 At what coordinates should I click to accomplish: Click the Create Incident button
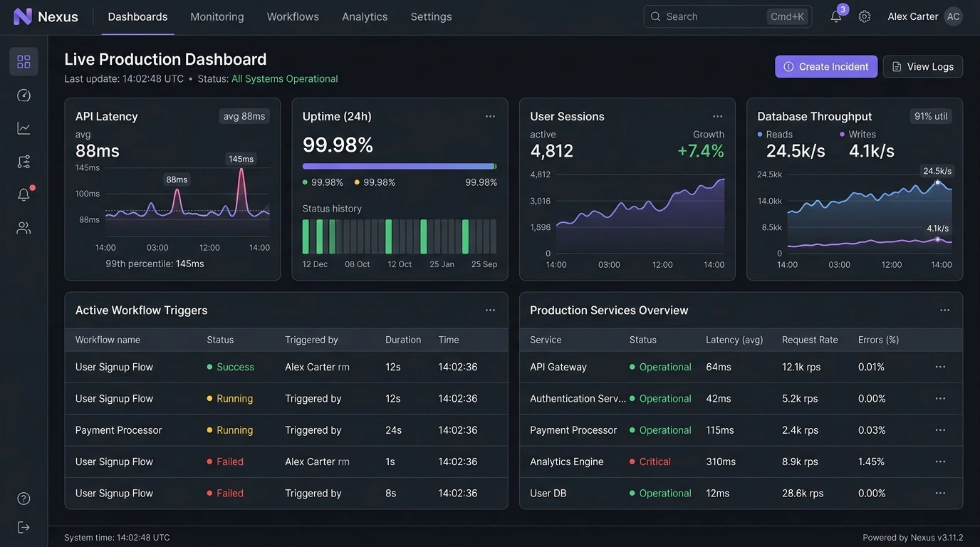(x=826, y=66)
